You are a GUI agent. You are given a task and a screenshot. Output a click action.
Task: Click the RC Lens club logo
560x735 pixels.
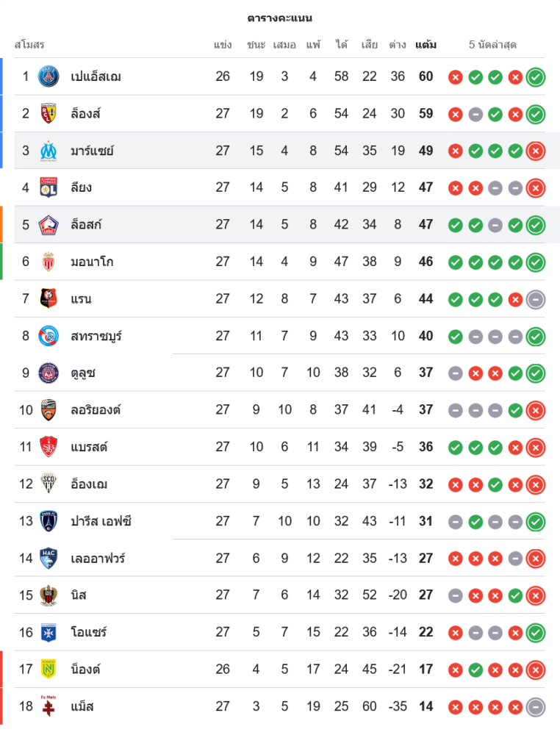pyautogui.click(x=49, y=113)
